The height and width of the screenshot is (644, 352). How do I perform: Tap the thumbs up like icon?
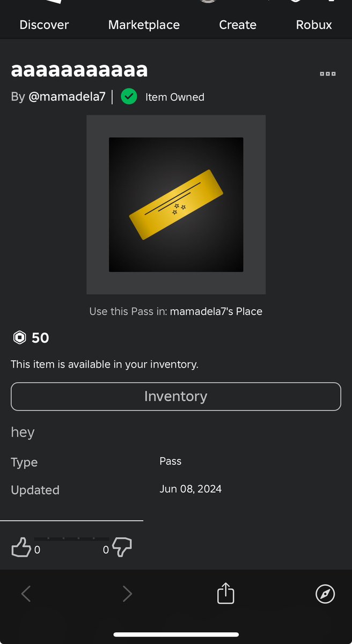21,547
